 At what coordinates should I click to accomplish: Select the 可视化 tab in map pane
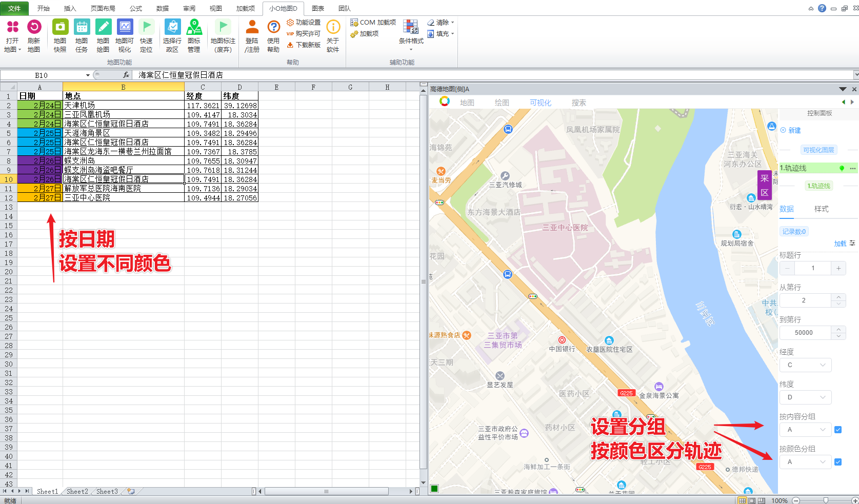pyautogui.click(x=541, y=103)
